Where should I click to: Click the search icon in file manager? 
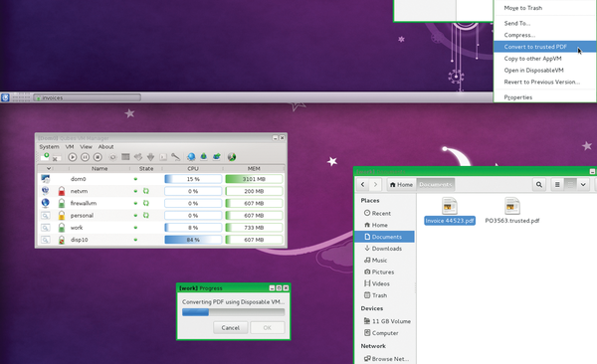tap(539, 185)
